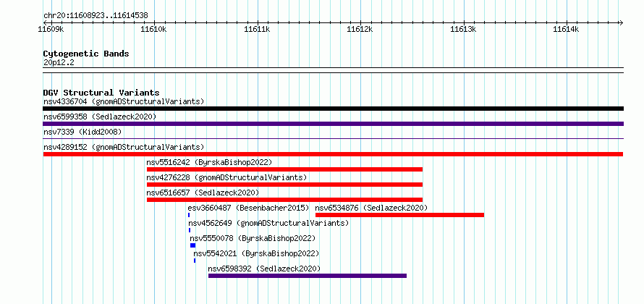The image size is (644, 304).
Task: Click the nsv6534876 red bar
Action: pos(399,215)
